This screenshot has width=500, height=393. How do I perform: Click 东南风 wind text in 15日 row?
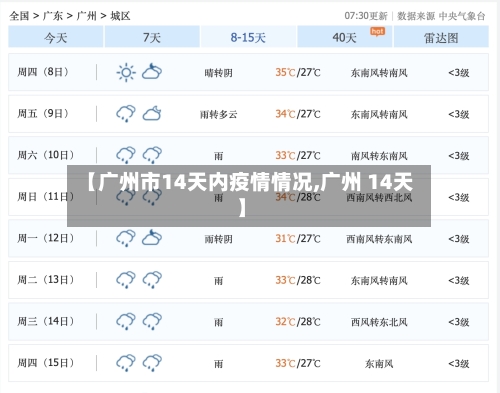pos(379,364)
